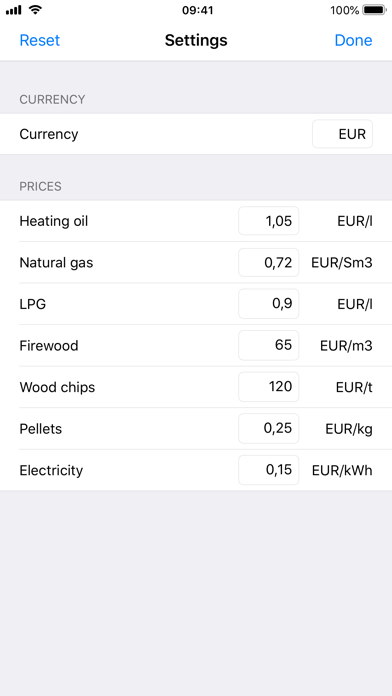The image size is (392, 696).
Task: Tap the Electricity row label
Action: point(51,471)
